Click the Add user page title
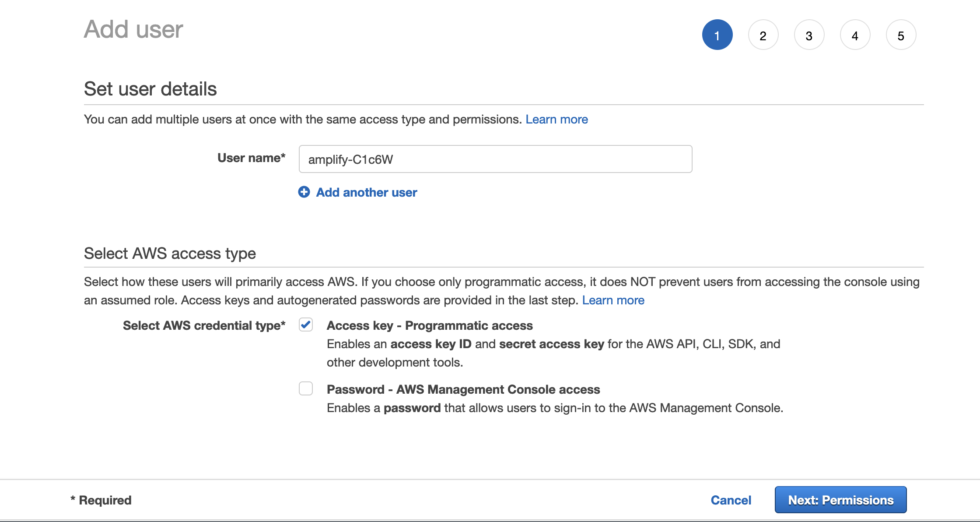Image resolution: width=980 pixels, height=522 pixels. (133, 29)
